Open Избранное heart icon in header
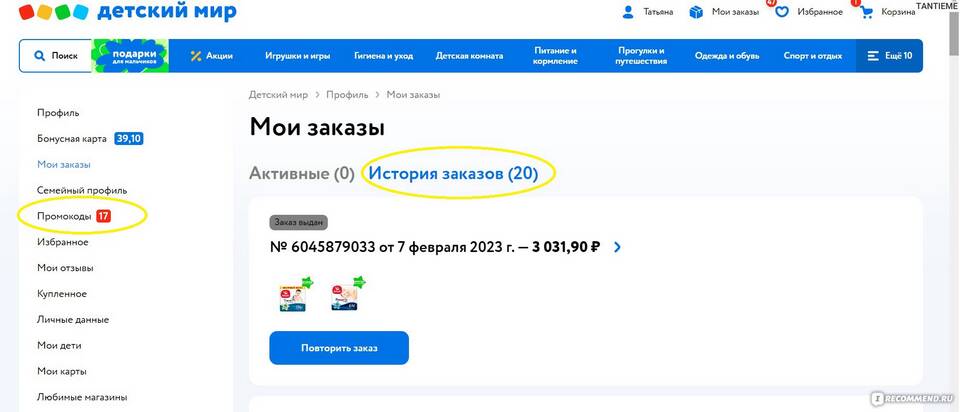This screenshot has width=960, height=412. tap(782, 12)
